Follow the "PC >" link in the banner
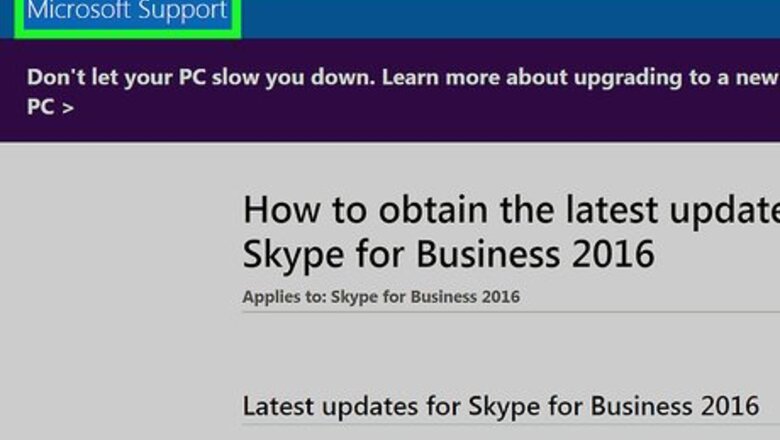The image size is (780, 440). coord(50,106)
